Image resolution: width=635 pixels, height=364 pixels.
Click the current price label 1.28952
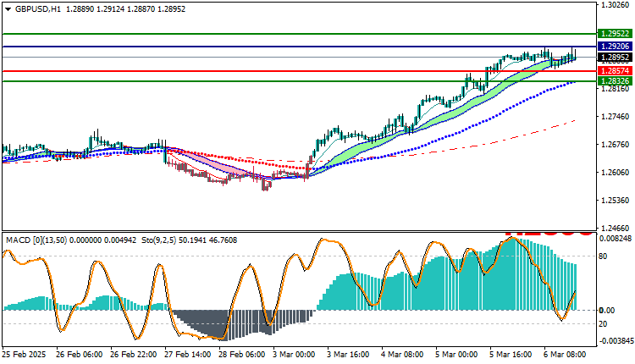(x=615, y=58)
